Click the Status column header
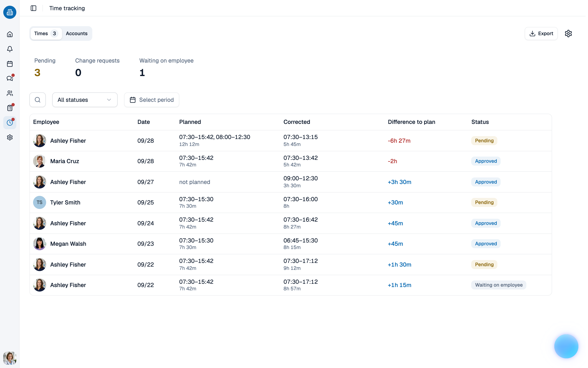Screen dimensions: 588x368 pos(480,122)
